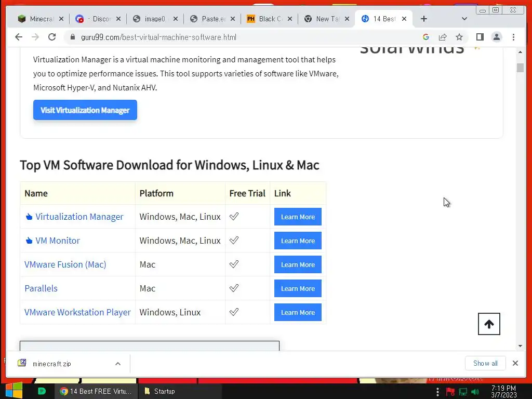Click the page scrollbar thumb
Image resolution: width=532 pixels, height=399 pixels.
[x=520, y=68]
